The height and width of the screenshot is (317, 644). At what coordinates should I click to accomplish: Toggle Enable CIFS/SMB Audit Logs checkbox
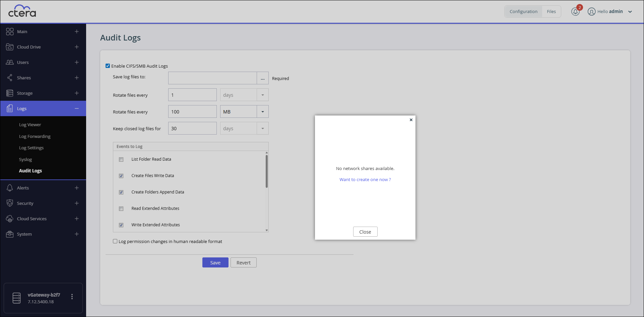pos(108,66)
